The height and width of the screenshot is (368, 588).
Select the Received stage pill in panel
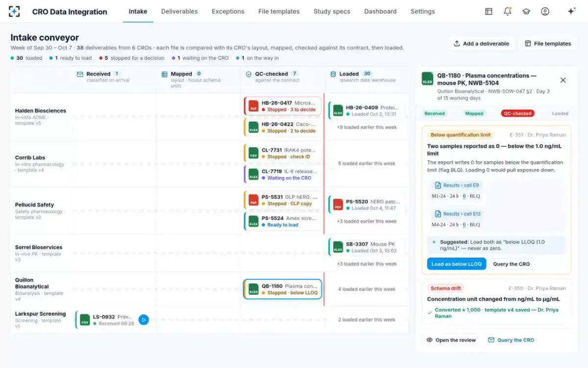click(x=435, y=113)
